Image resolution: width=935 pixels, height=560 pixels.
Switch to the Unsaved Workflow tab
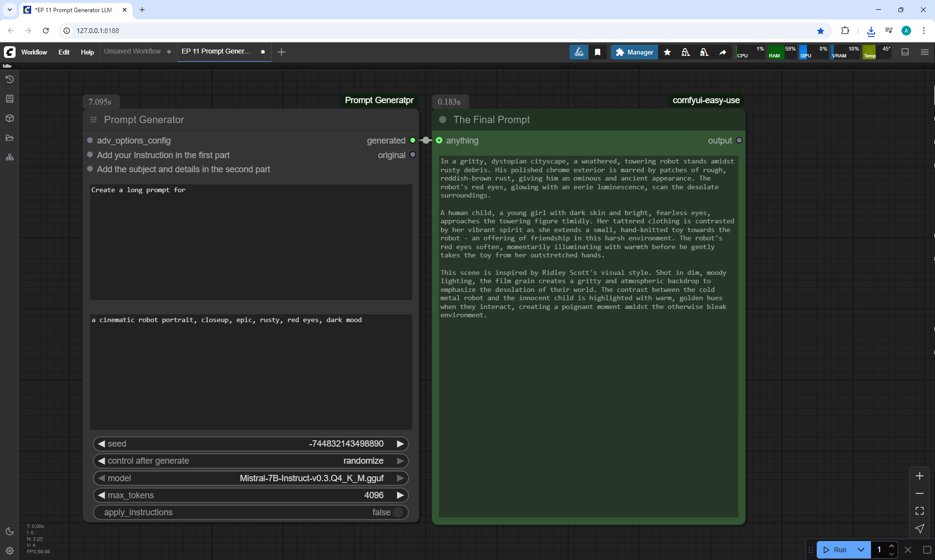pyautogui.click(x=132, y=52)
